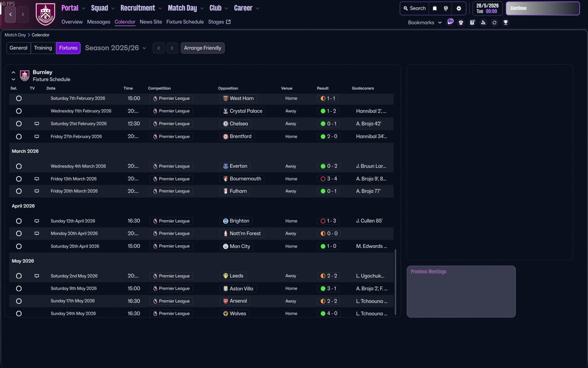Image resolution: width=588 pixels, height=368 pixels.
Task: Open the News Site tab
Action: point(151,22)
